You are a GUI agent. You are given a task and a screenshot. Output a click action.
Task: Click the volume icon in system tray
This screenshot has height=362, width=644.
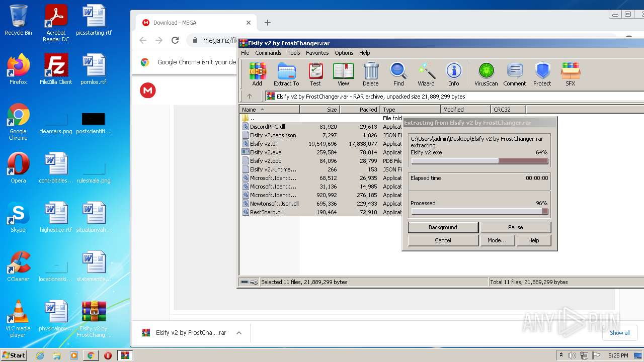click(572, 355)
